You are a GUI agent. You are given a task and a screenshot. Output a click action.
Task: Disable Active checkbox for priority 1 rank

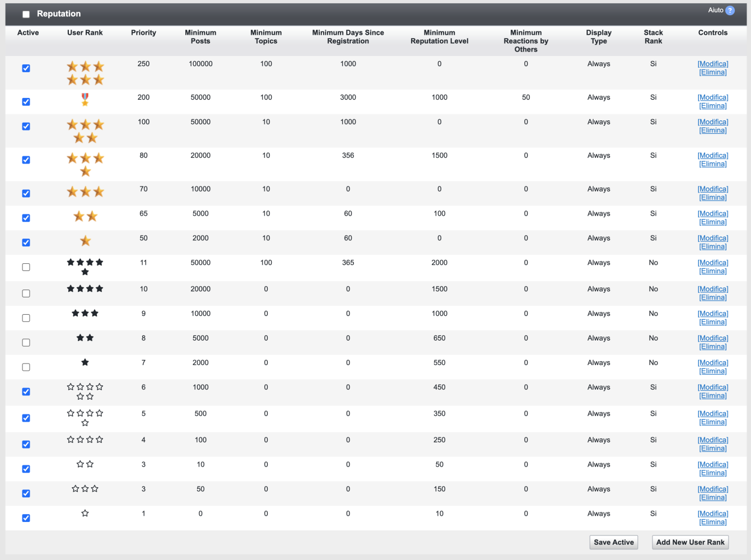[26, 518]
